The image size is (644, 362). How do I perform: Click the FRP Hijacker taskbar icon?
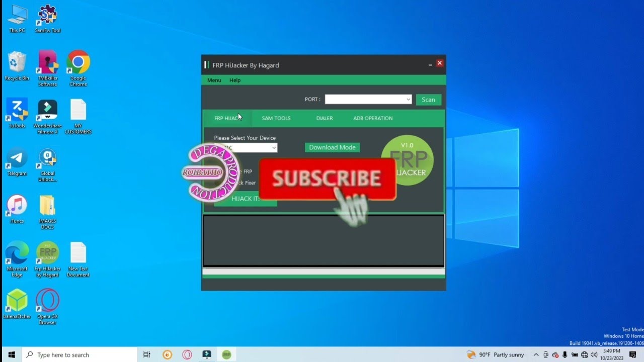226,354
